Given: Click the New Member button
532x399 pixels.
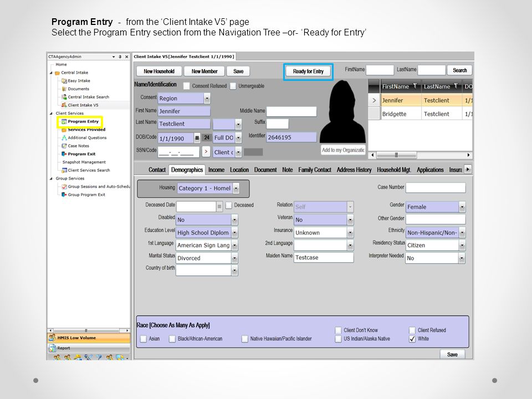Looking at the screenshot, I should (204, 71).
